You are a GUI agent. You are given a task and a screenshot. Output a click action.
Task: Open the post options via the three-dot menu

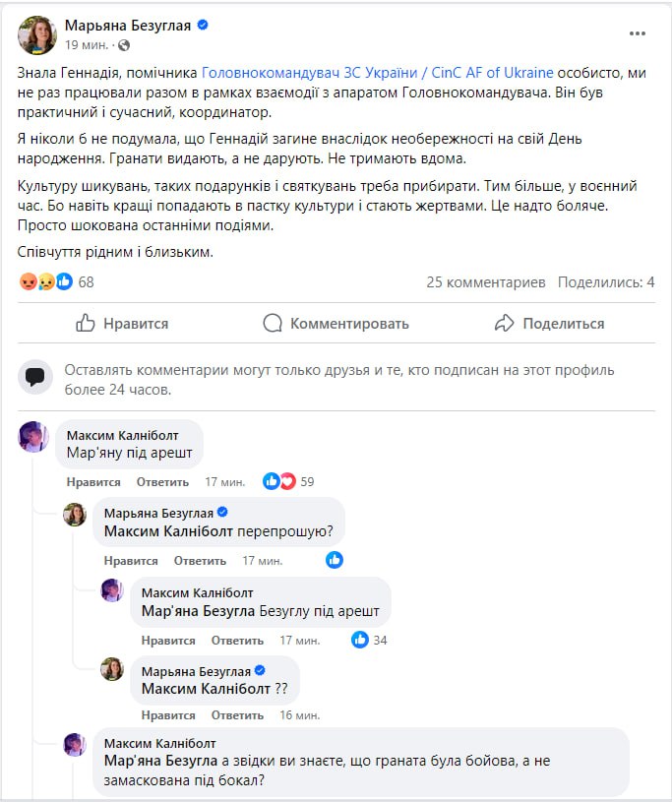640,33
